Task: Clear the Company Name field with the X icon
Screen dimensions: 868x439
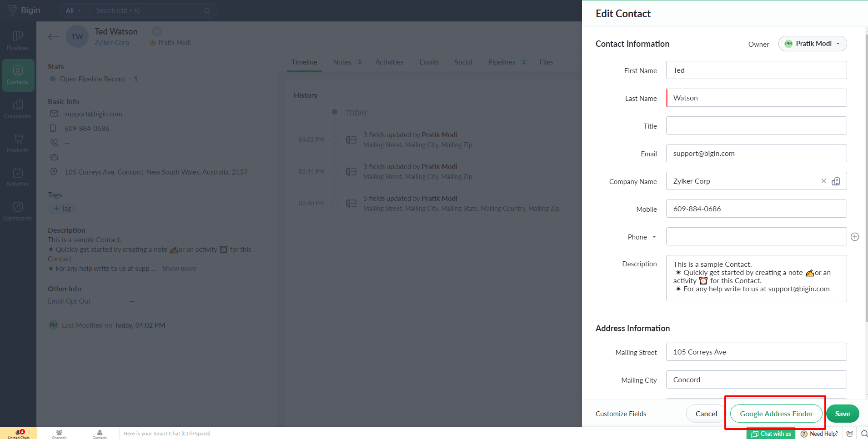Action: click(823, 181)
